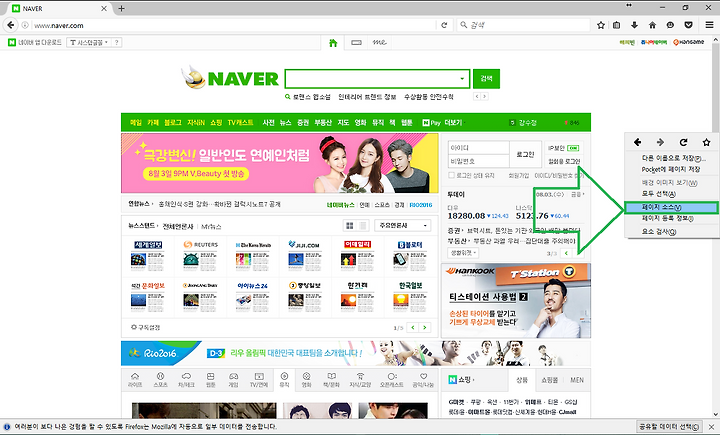This screenshot has height=435, width=720.
Task: Click the forward arrow in the context menu
Action: (660, 142)
